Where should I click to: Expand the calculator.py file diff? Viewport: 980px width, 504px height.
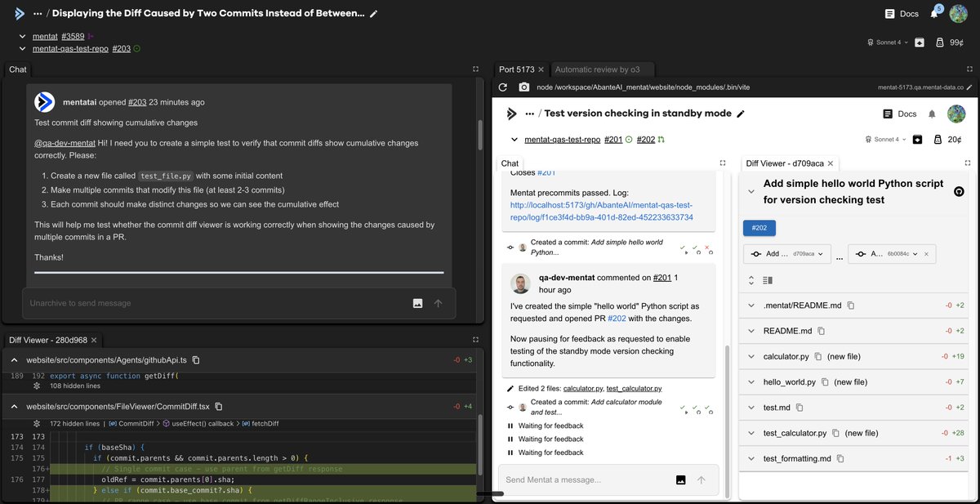(751, 356)
